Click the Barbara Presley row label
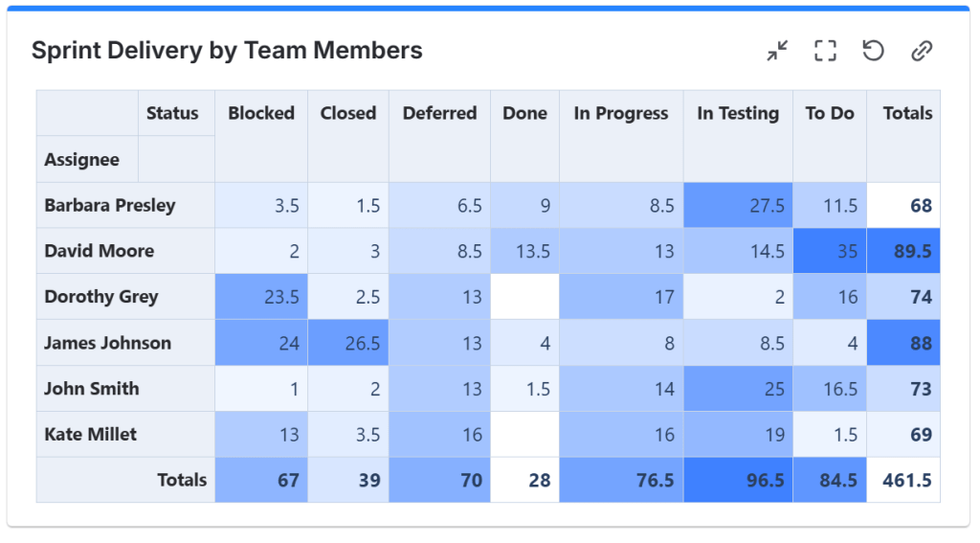This screenshot has width=980, height=543. pos(110,205)
